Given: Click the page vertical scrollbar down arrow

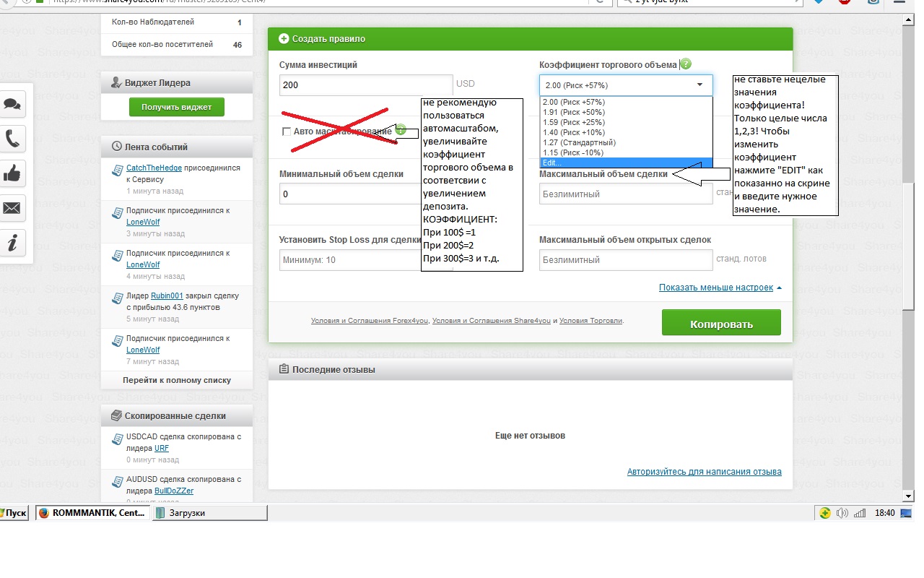Looking at the screenshot, I should click(908, 496).
